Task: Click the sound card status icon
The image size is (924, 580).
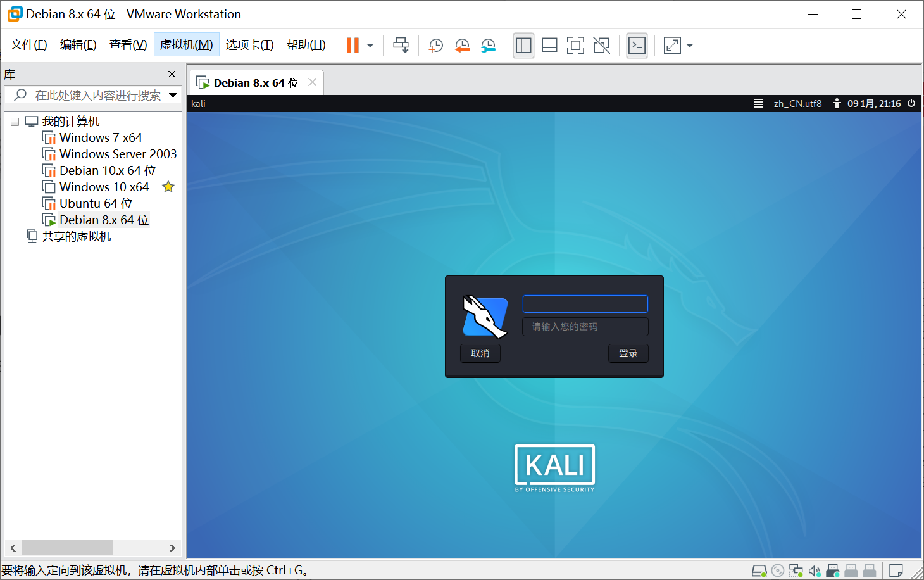Action: [815, 571]
